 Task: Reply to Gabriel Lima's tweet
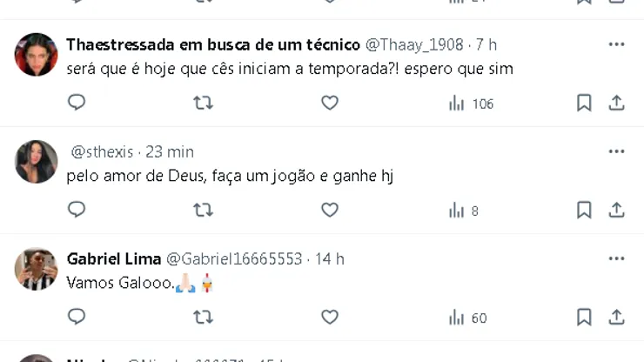click(x=77, y=317)
